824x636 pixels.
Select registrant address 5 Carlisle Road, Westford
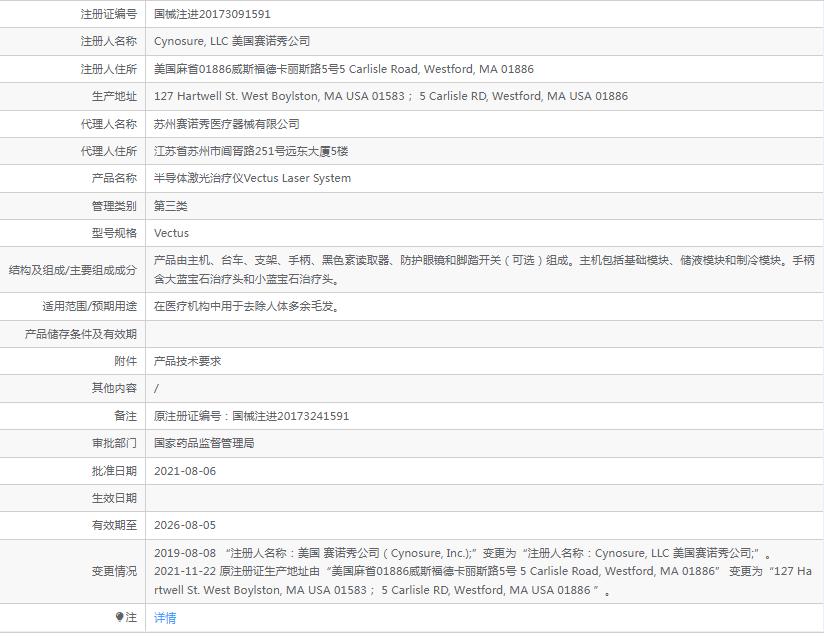[344, 69]
